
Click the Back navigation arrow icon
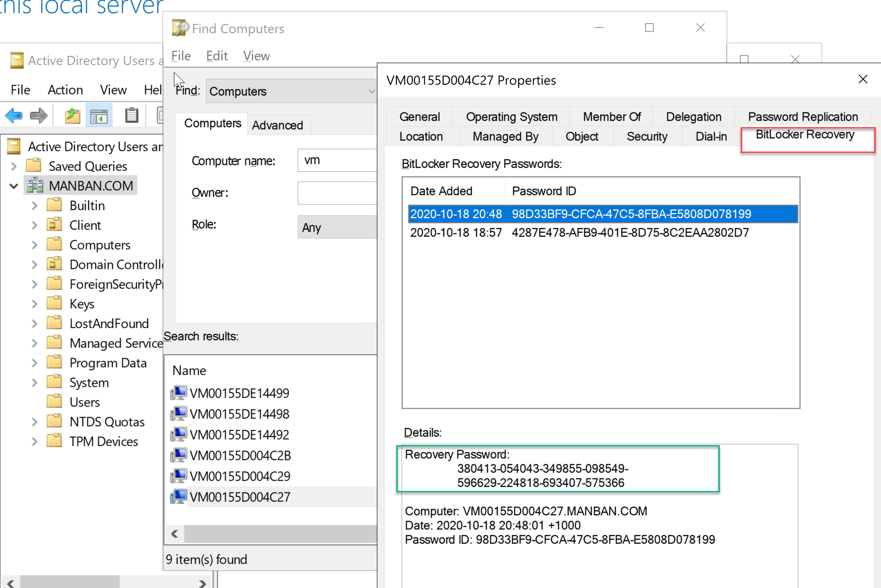coord(14,115)
